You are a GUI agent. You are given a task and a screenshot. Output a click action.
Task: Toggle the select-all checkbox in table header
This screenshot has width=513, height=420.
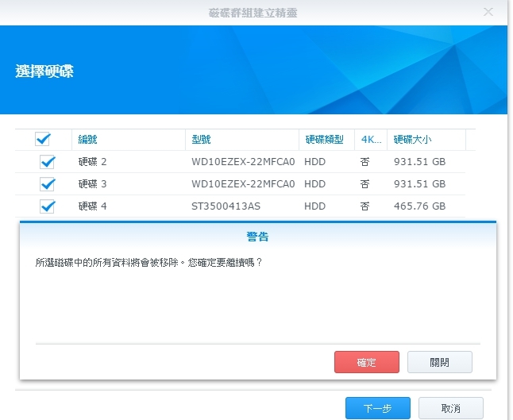point(43,140)
